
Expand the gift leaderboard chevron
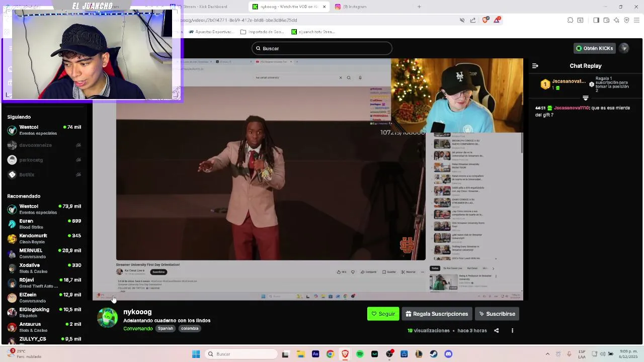(585, 98)
